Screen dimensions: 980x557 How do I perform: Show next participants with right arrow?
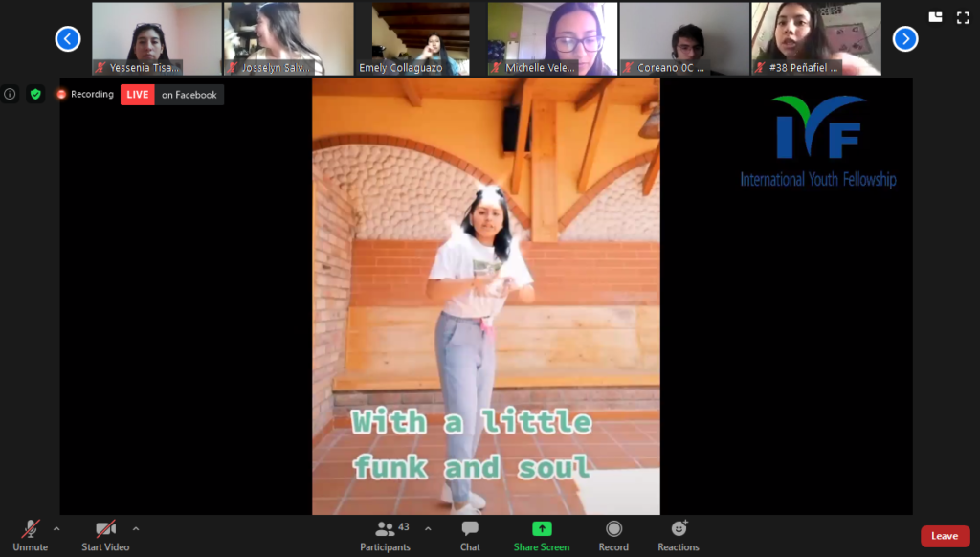[905, 38]
